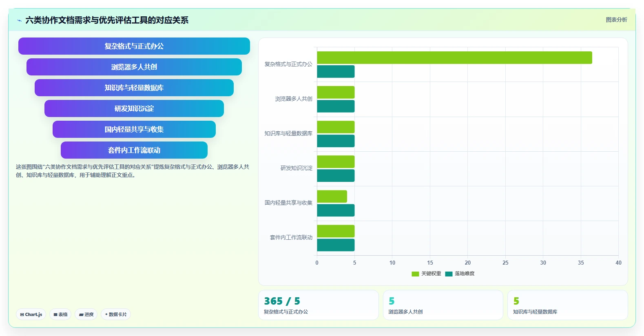Click the teal bar for 研发知识沉淀
The image size is (644, 336).
tap(336, 175)
